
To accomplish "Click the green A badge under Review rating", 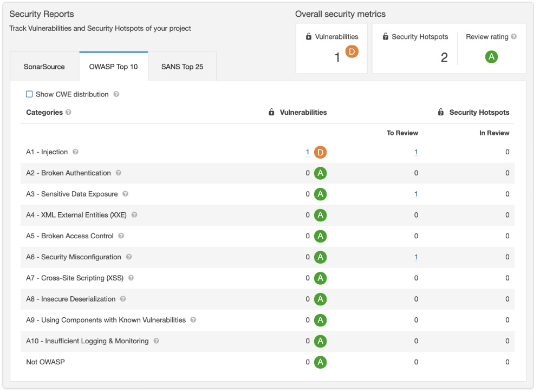I will 491,56.
